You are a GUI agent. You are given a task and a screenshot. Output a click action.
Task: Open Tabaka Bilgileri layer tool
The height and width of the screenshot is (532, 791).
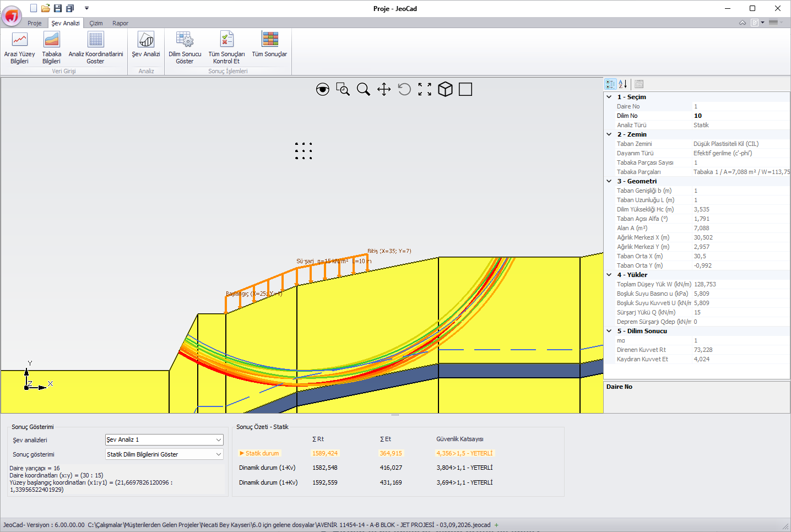[51, 48]
